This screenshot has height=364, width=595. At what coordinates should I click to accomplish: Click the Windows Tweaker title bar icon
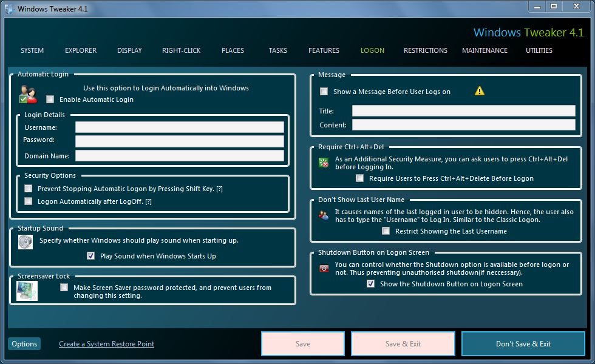click(x=8, y=8)
